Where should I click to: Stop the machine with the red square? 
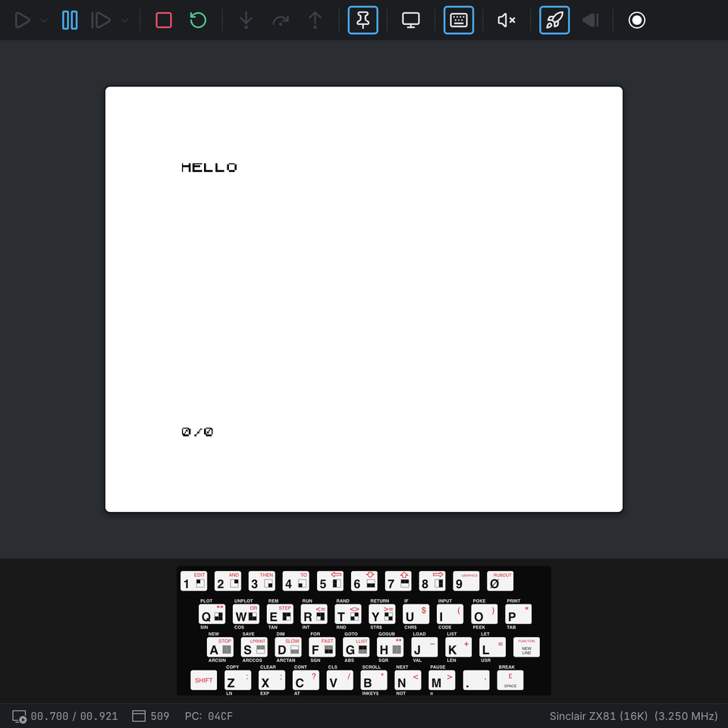164,20
